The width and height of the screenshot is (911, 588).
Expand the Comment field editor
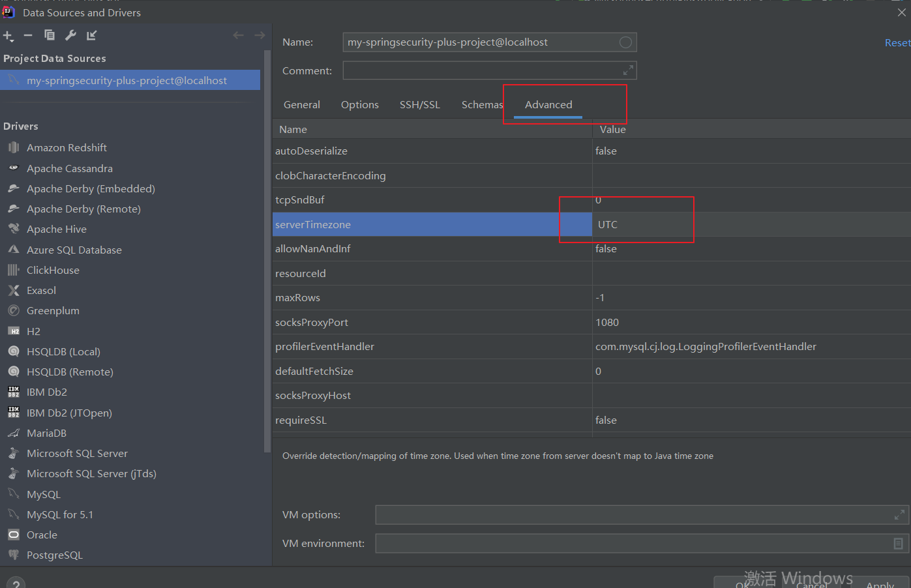point(628,70)
